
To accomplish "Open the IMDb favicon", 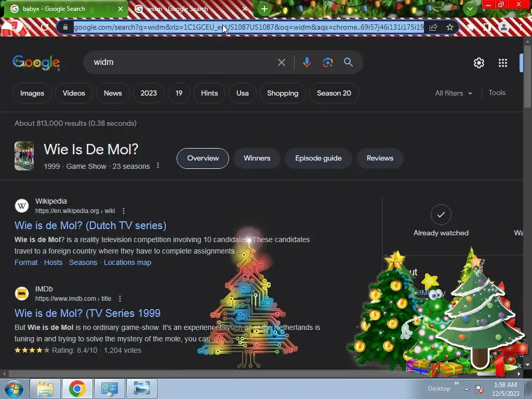I will 22,294.
